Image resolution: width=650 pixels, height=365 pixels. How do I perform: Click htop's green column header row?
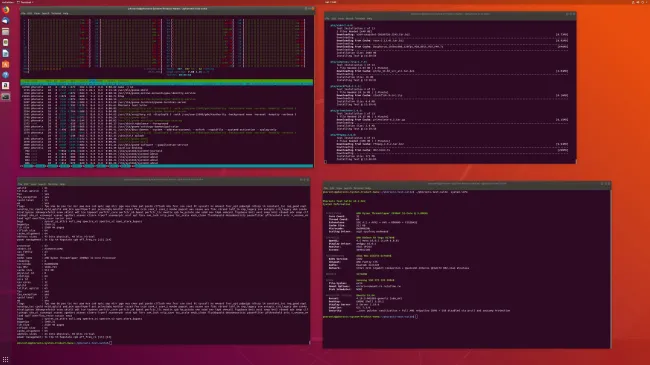tap(167, 82)
